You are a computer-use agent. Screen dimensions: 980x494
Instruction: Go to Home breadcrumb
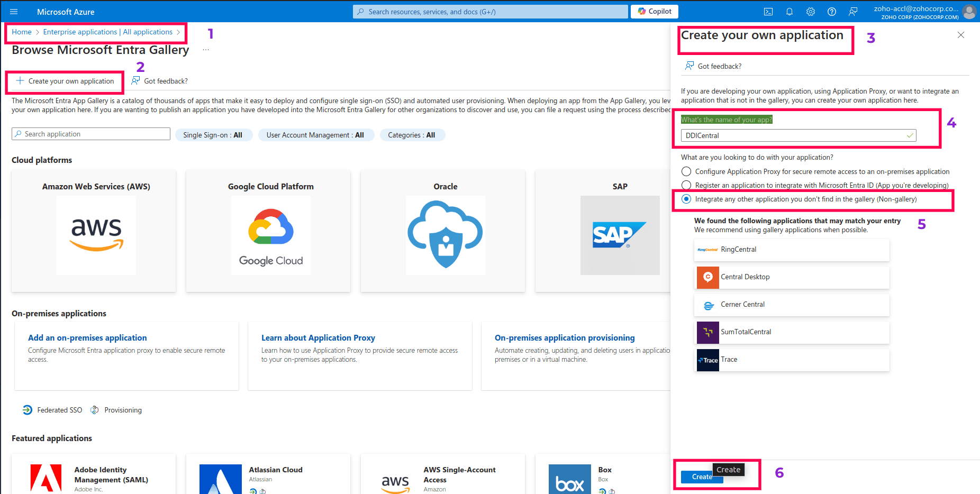point(22,32)
